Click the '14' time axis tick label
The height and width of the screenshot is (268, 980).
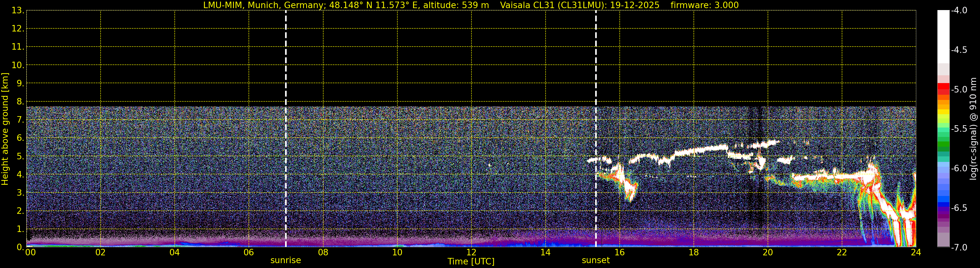click(545, 252)
